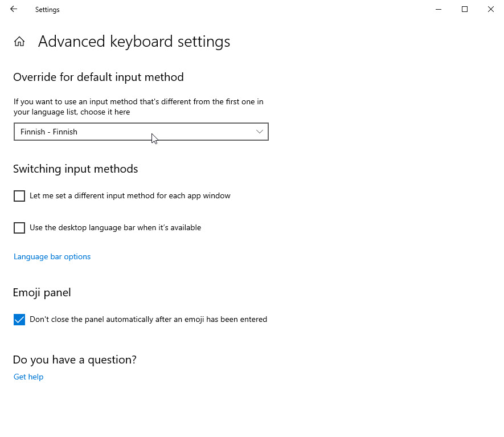Uncheck the emoji panel auto-close checkbox
Screen dimensions: 504x437
coord(19,320)
